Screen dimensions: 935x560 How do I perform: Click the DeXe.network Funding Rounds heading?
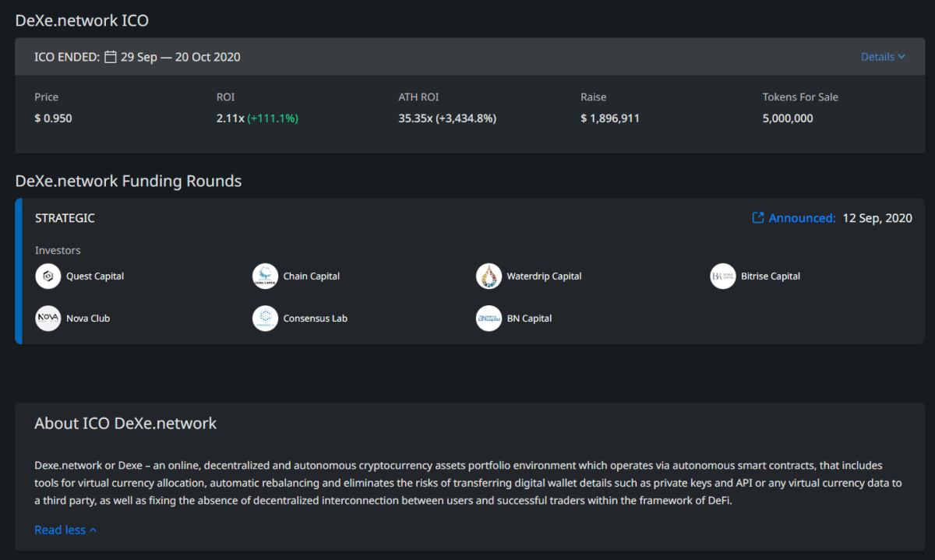click(x=129, y=181)
